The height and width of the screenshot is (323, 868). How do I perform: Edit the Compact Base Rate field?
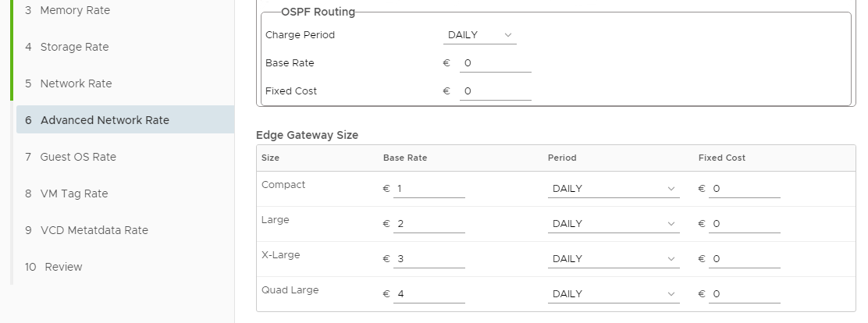(429, 189)
